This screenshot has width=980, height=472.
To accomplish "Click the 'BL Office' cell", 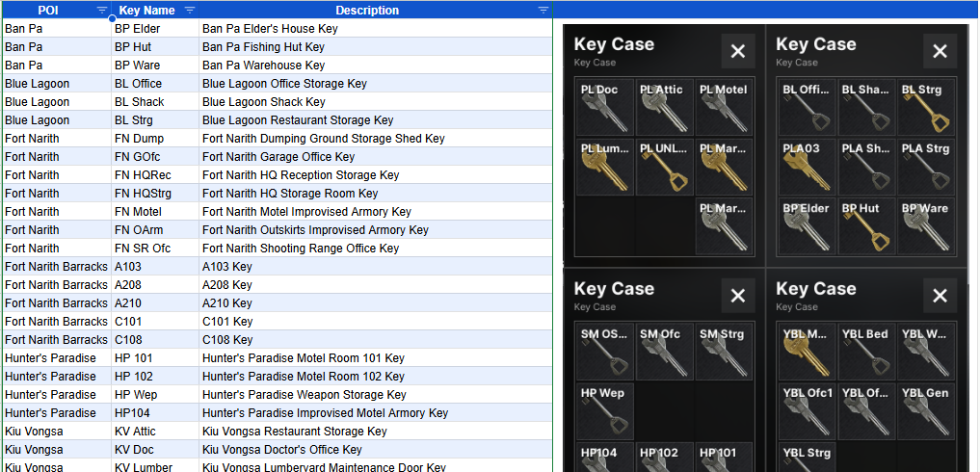I will tap(156, 83).
